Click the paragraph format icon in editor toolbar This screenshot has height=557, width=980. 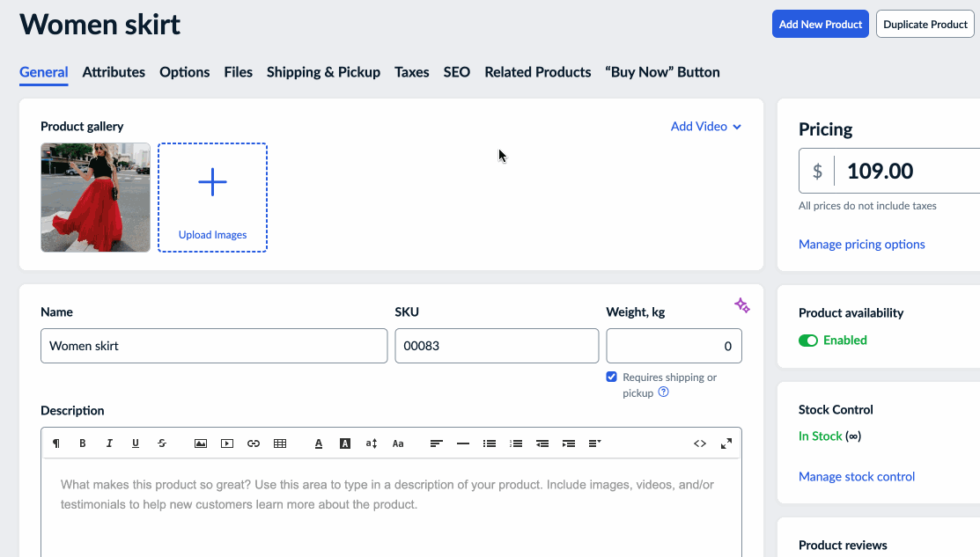(x=56, y=443)
